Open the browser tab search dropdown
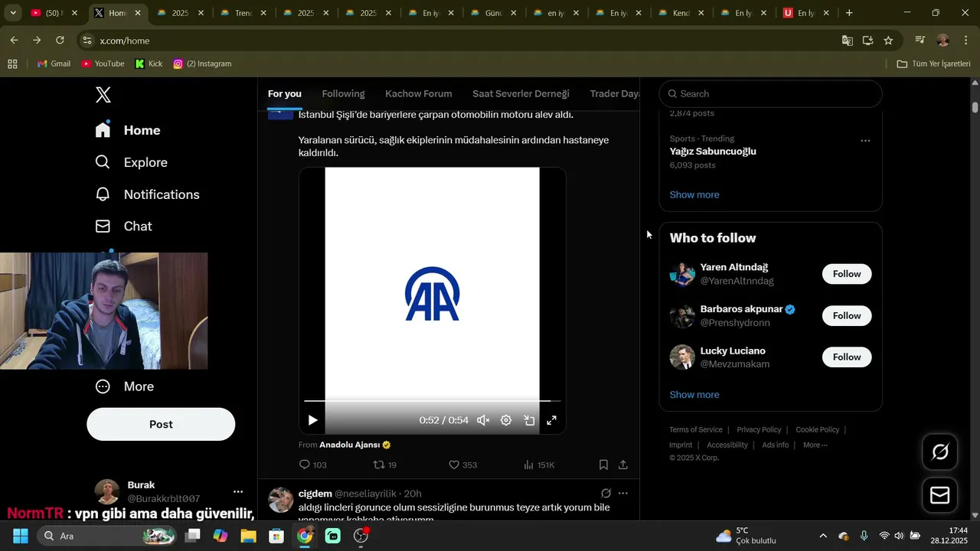The image size is (980, 551). [12, 13]
